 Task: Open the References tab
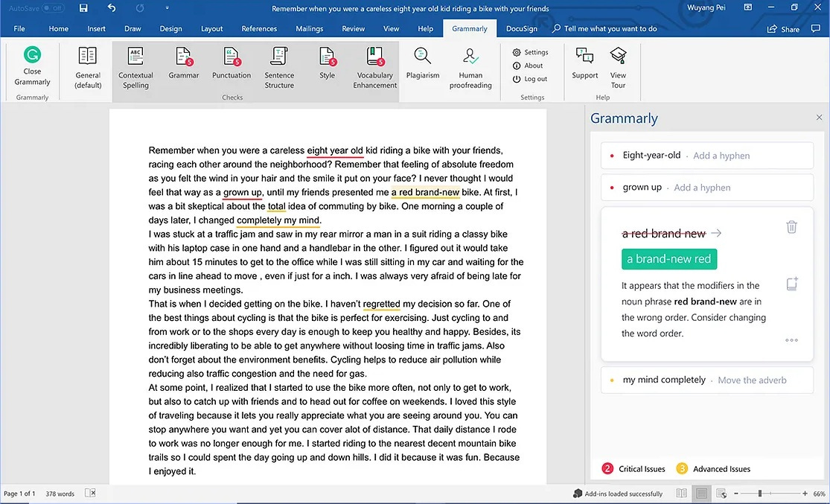coord(259,28)
